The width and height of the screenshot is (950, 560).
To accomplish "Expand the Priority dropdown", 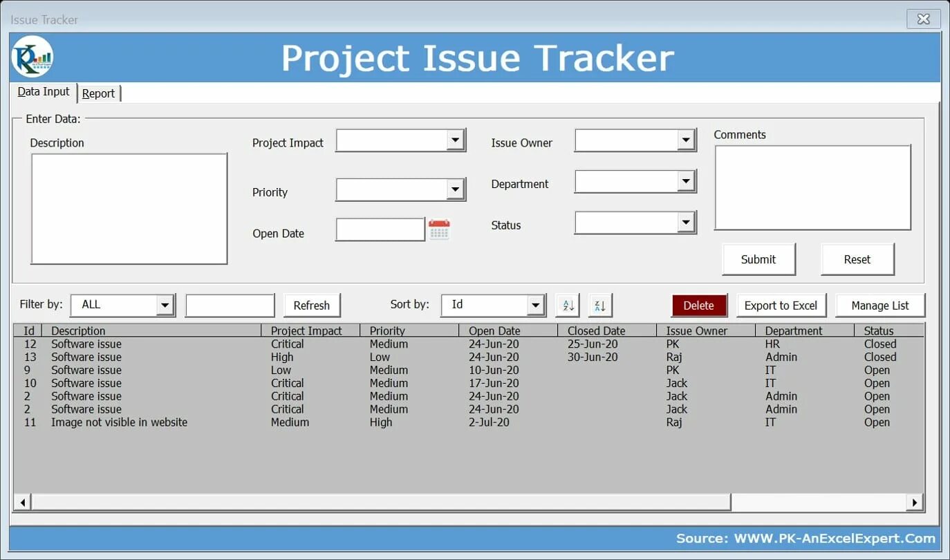I will click(x=455, y=189).
